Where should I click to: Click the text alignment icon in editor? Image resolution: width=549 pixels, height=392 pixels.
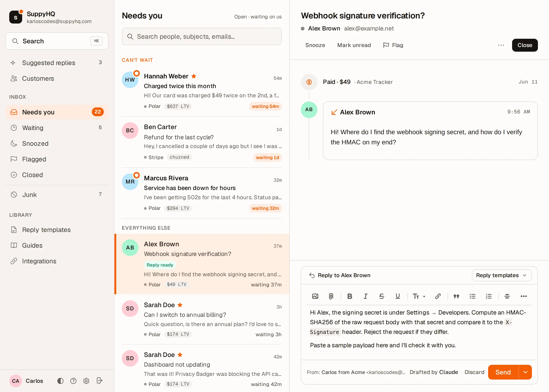click(507, 296)
